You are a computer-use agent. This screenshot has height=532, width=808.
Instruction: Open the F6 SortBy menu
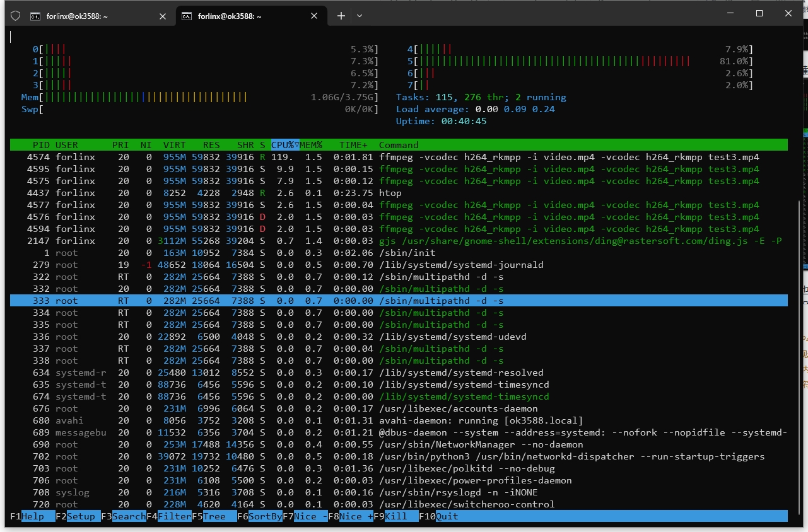pyautogui.click(x=265, y=516)
